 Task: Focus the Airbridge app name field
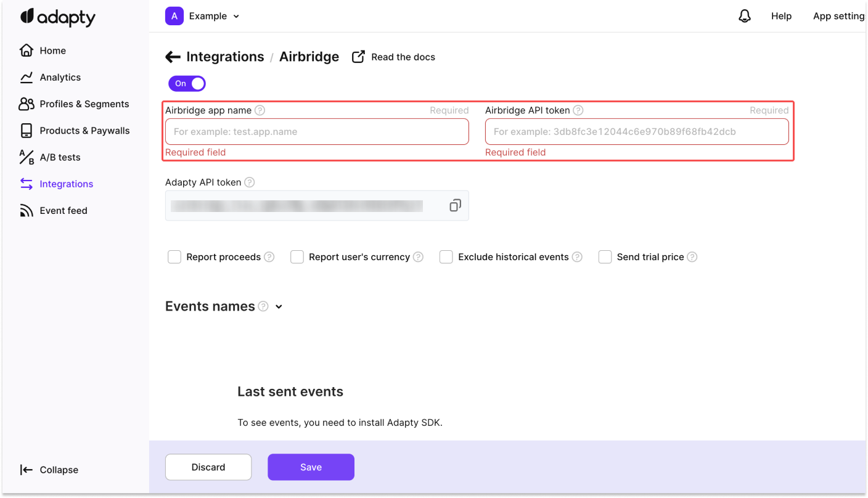[317, 132]
